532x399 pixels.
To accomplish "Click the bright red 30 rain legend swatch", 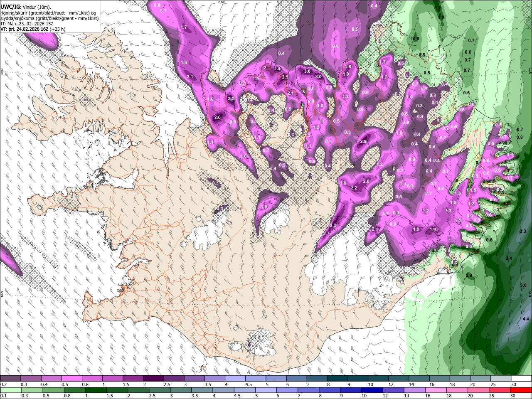I will click(x=521, y=390).
